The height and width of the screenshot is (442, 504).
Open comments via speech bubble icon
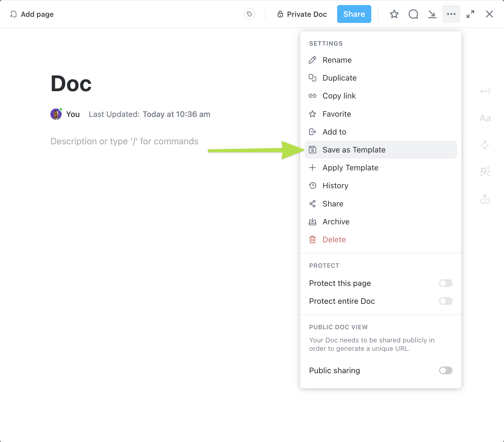tap(413, 14)
